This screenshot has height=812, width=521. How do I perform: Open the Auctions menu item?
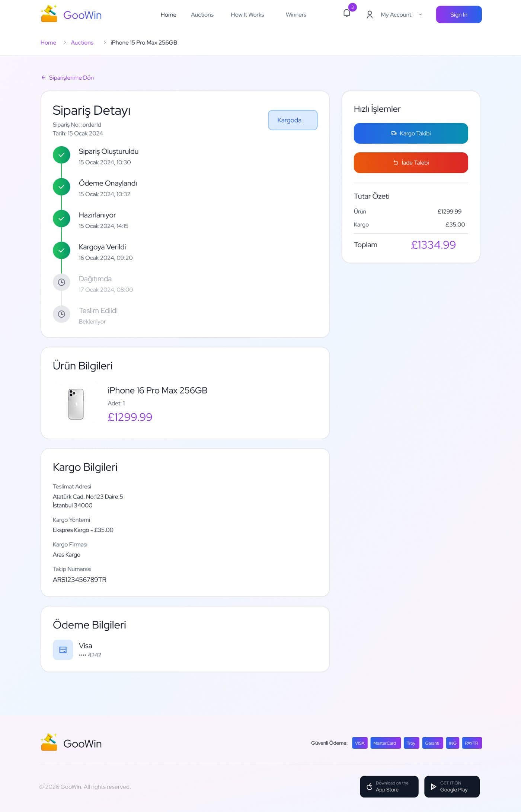[x=202, y=15]
